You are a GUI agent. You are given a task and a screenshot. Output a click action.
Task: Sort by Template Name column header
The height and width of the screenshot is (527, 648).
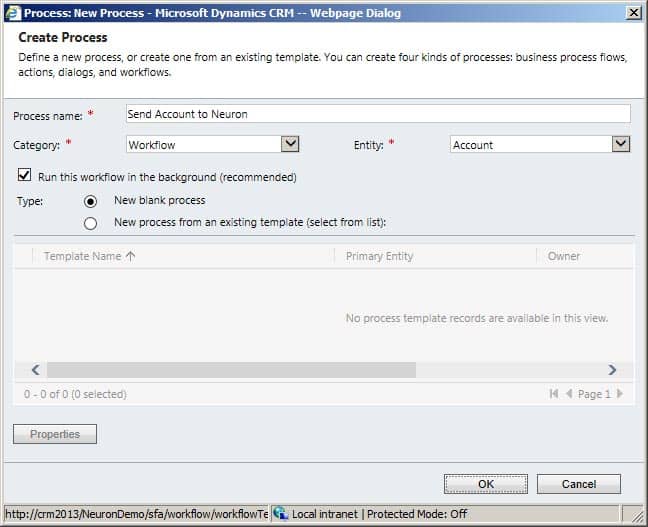pyautogui.click(x=83, y=256)
